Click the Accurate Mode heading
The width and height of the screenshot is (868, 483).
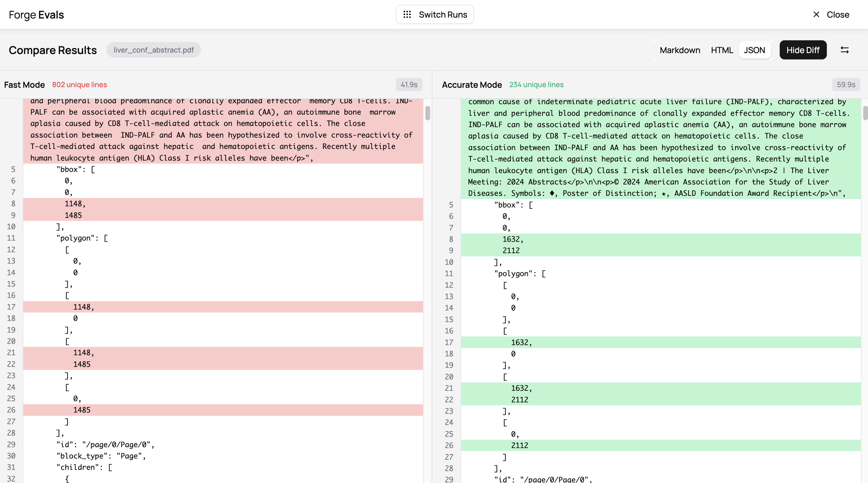coord(472,85)
